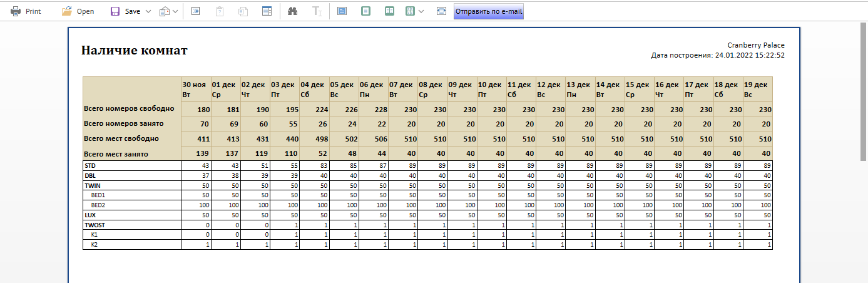Toggle the bookmarks panel icon
868x283 pixels.
195,11
